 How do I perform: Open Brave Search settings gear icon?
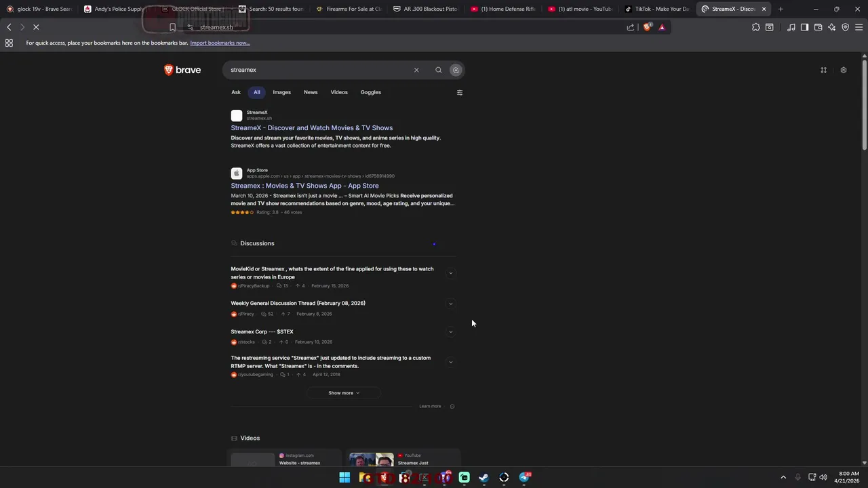click(844, 70)
